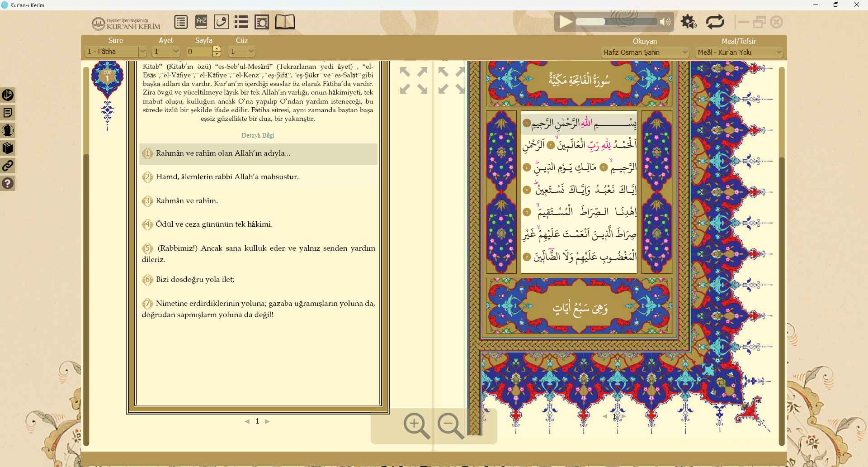Click the Arabic Basmala line in Mushaf

[x=579, y=123]
